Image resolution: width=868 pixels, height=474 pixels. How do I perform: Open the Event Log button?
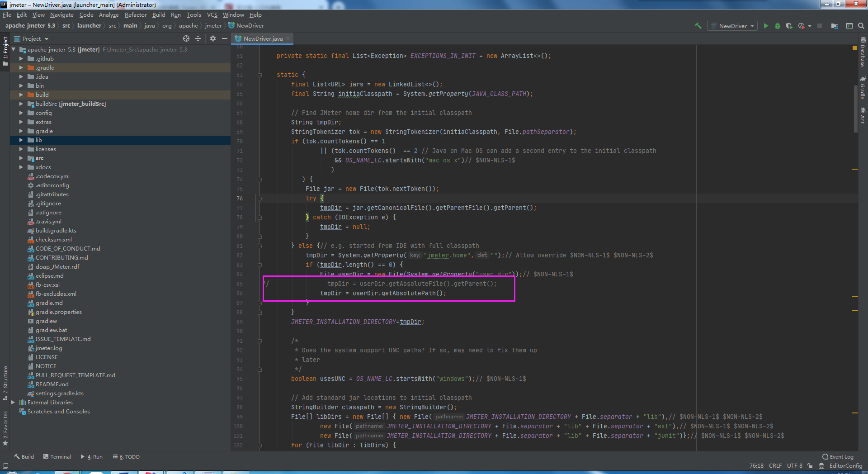coord(838,457)
